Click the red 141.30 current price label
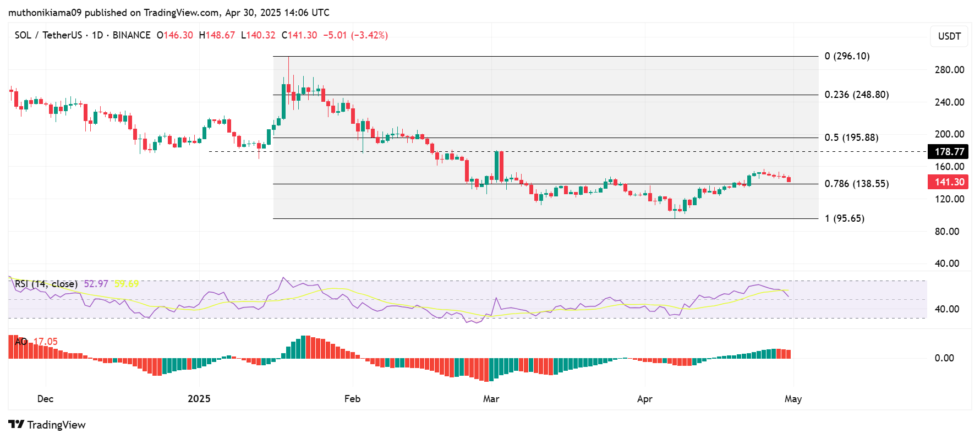 (949, 182)
